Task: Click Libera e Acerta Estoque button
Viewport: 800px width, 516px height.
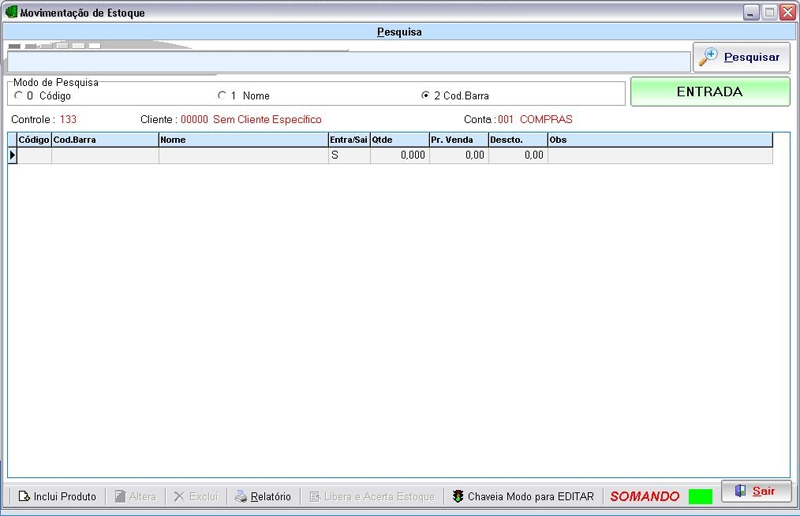Action: pyautogui.click(x=372, y=496)
